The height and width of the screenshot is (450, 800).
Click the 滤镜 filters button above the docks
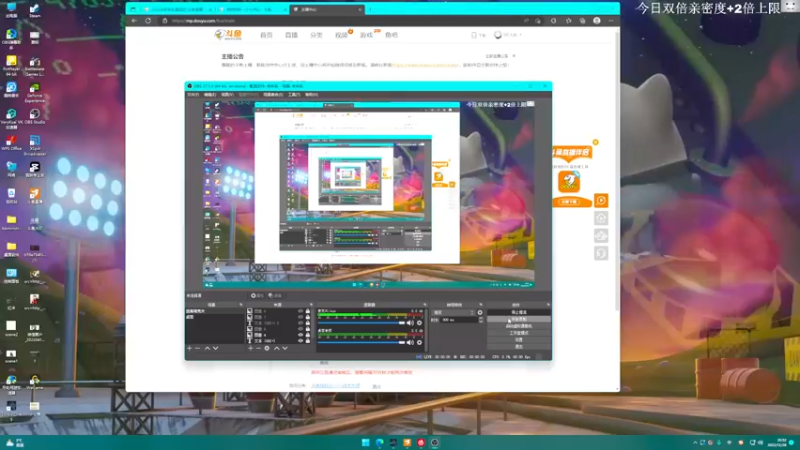[x=275, y=295]
